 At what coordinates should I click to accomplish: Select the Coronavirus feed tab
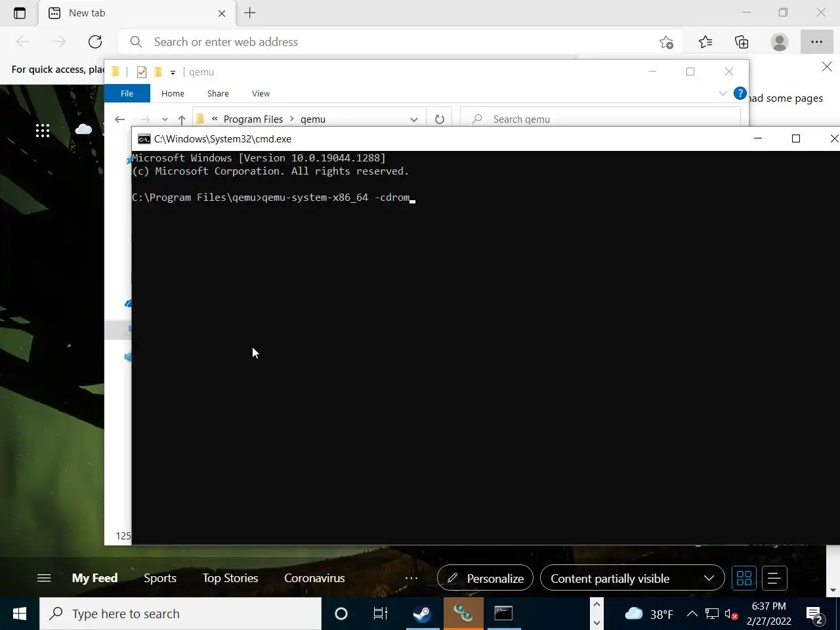(314, 578)
